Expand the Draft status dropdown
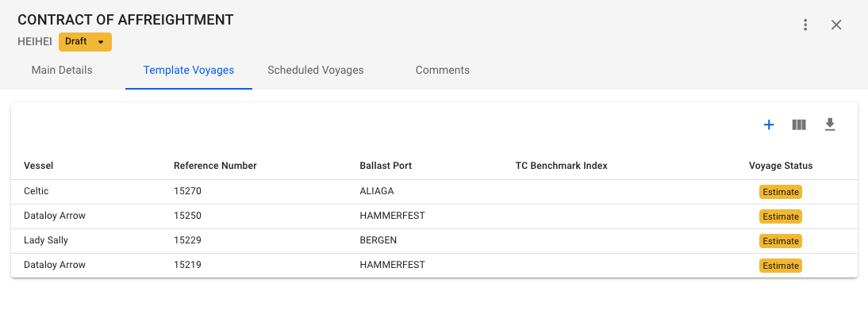This screenshot has width=868, height=310. pos(85,42)
